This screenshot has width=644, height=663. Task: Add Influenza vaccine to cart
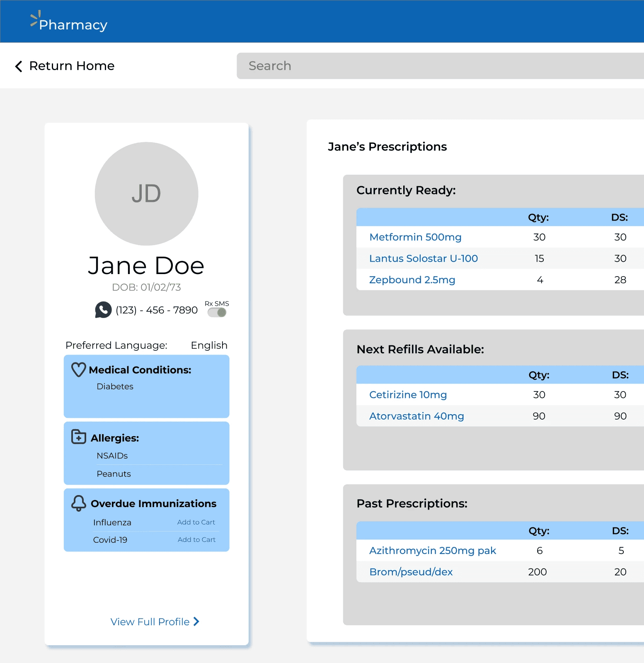196,522
